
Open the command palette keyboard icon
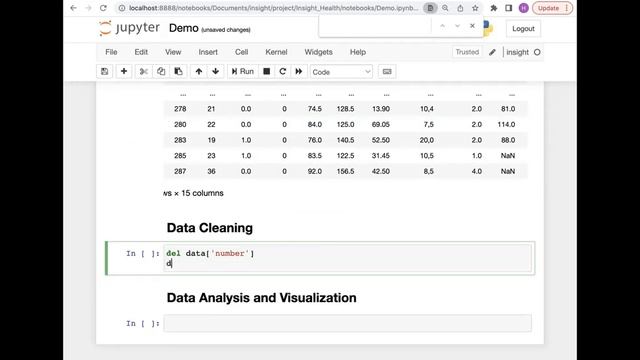(x=387, y=71)
